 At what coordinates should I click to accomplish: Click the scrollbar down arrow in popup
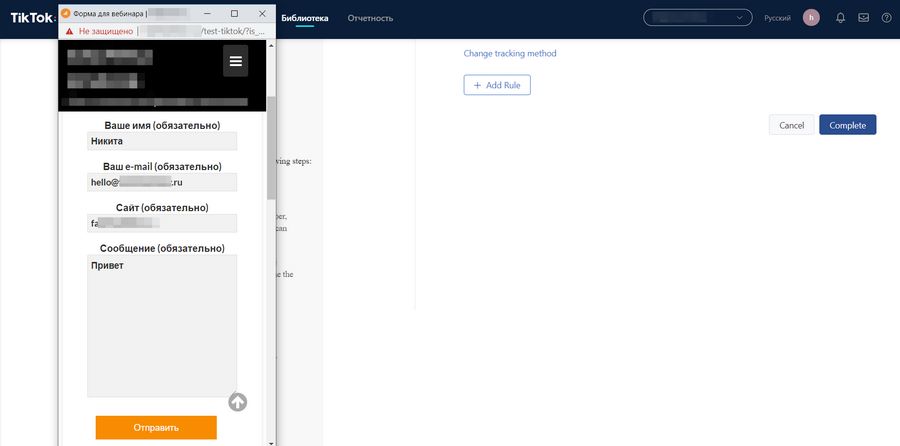click(271, 443)
